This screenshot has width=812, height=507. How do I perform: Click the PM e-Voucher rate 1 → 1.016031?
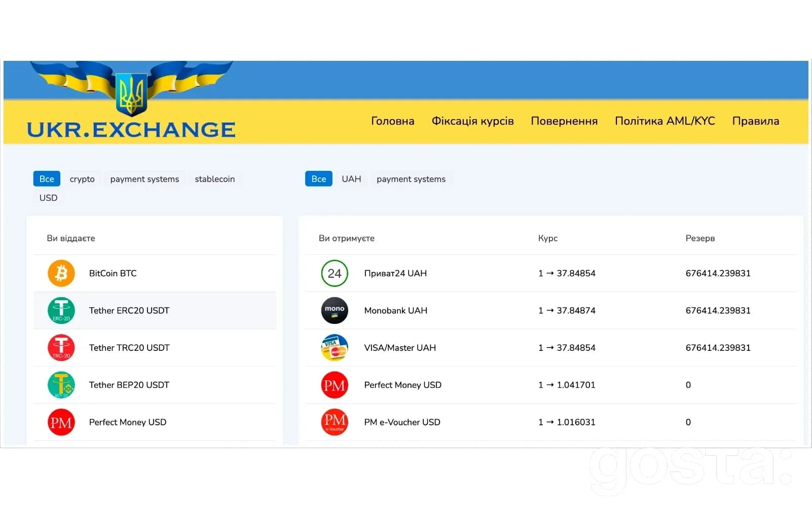tap(567, 422)
